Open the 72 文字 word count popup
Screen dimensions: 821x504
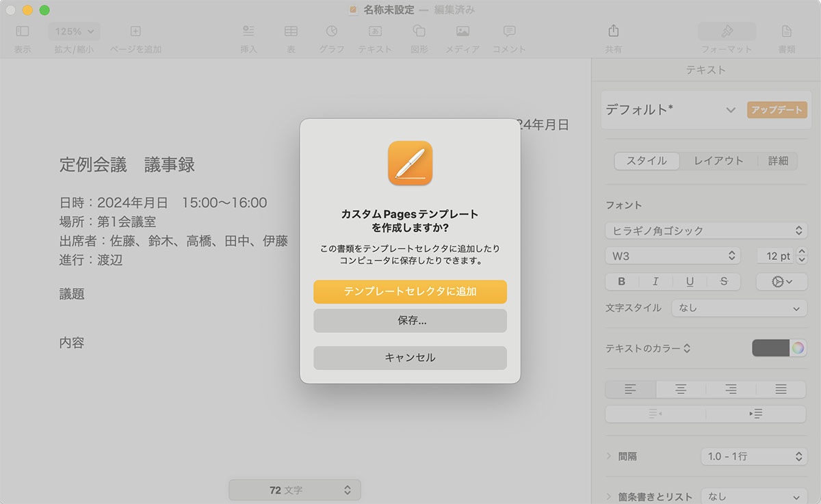tap(295, 490)
